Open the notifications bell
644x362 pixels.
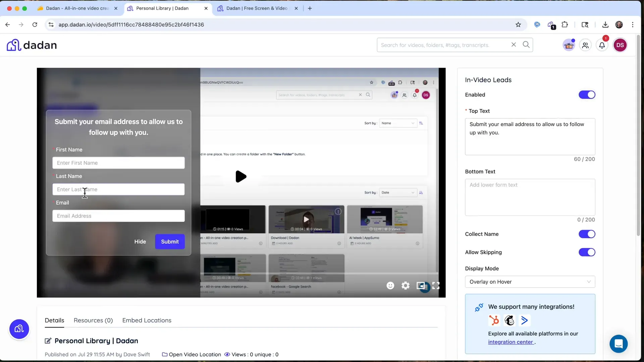pos(602,45)
